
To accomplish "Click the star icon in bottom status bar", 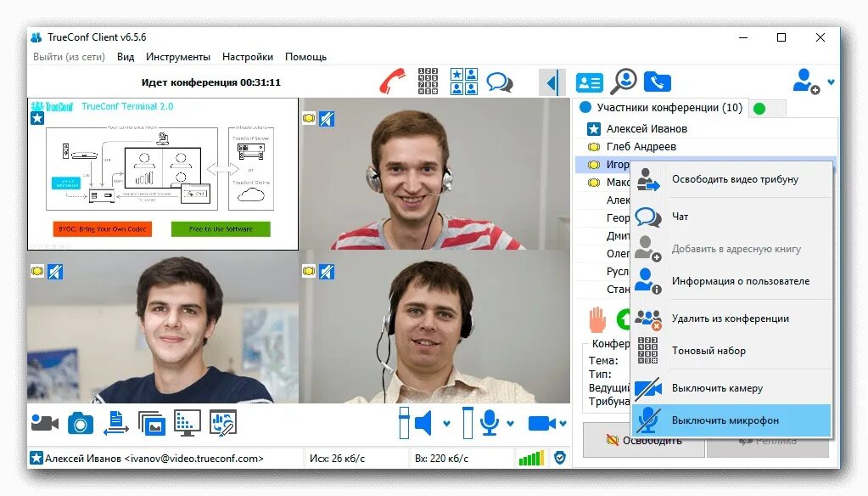I will [x=36, y=458].
